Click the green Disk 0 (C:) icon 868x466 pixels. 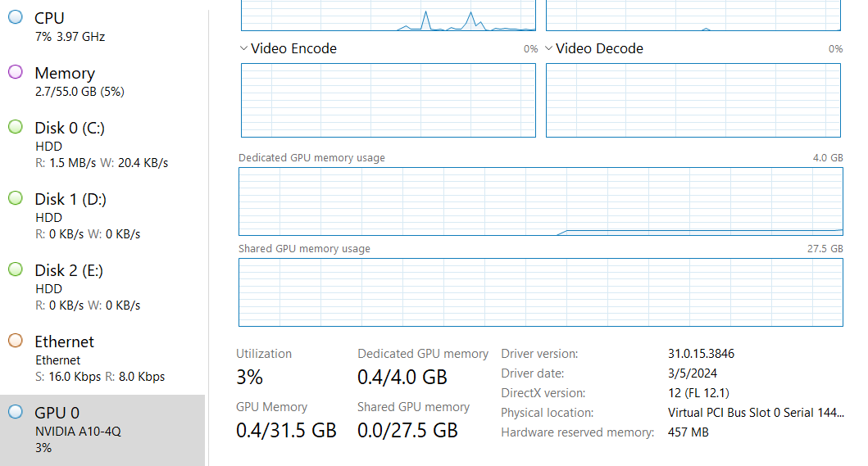[16, 127]
